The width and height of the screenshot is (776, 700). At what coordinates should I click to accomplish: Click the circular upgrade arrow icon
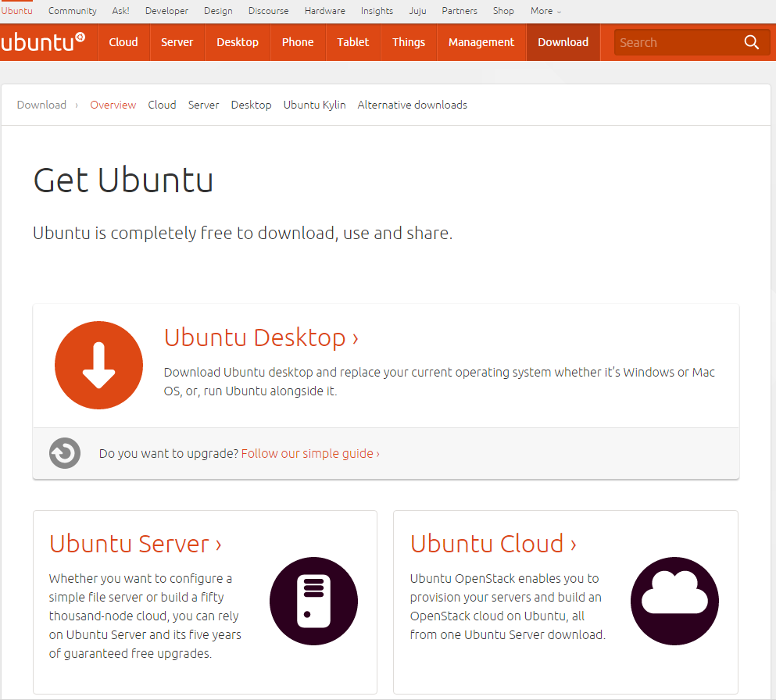click(64, 453)
